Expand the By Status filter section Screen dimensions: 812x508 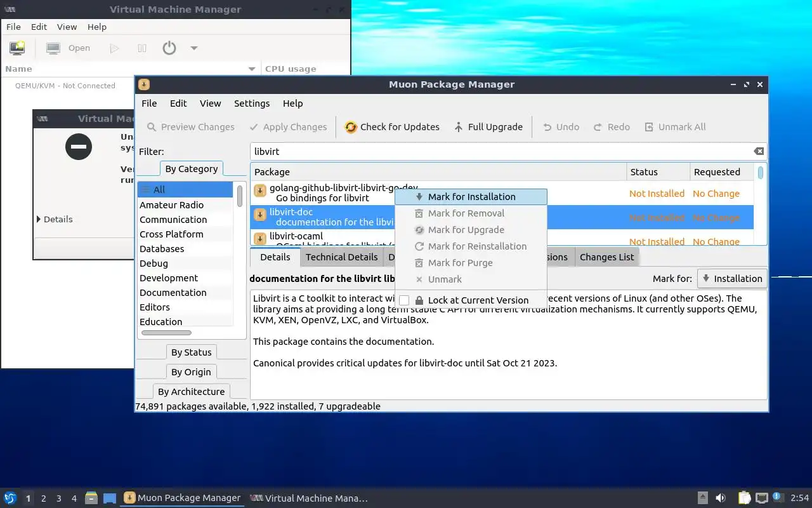[x=191, y=352]
